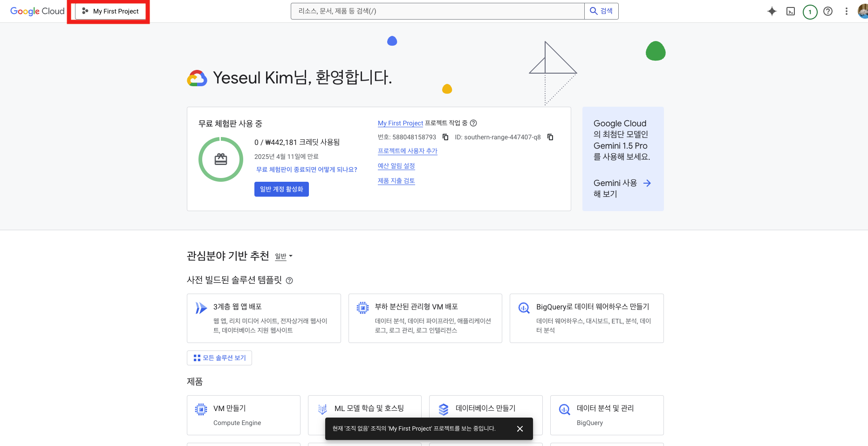Open the 3계층 웹 앱 배포 card
Screen dimensions: 868x446
tap(264, 318)
